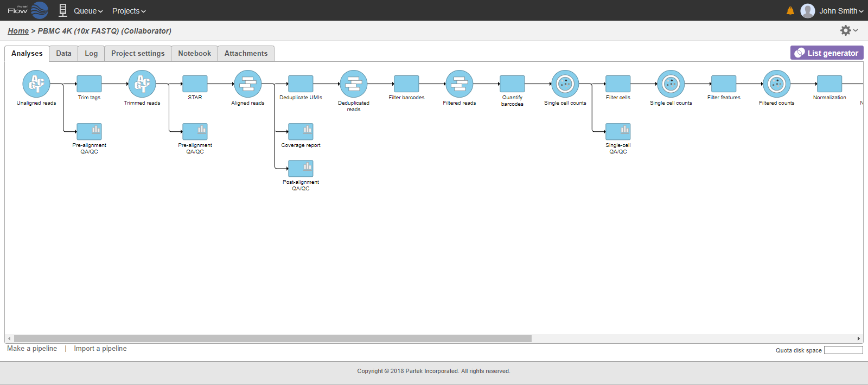Viewport: 868px width, 385px height.
Task: Open the Coverage report task node
Action: coord(301,132)
